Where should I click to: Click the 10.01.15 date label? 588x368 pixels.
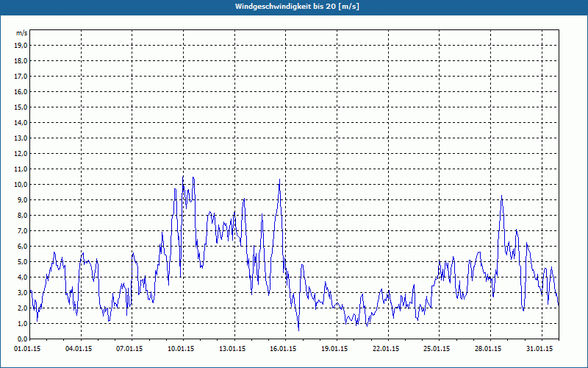coord(181,349)
